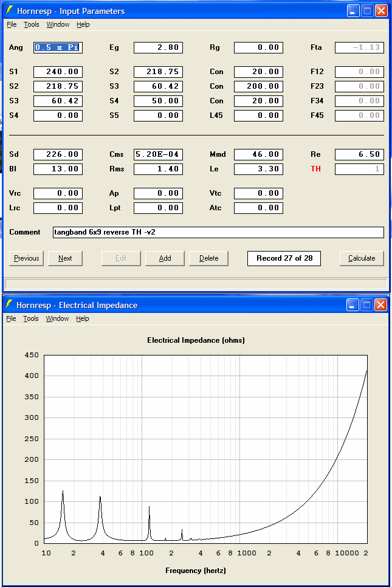
Task: Open File menu in Input Parameters window
Action: [x=12, y=24]
